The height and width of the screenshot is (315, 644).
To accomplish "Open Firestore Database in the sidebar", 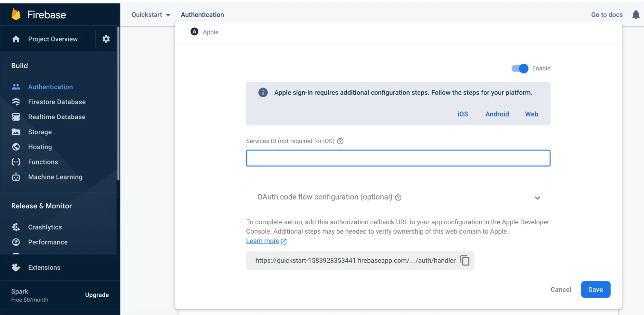I will pyautogui.click(x=57, y=102).
